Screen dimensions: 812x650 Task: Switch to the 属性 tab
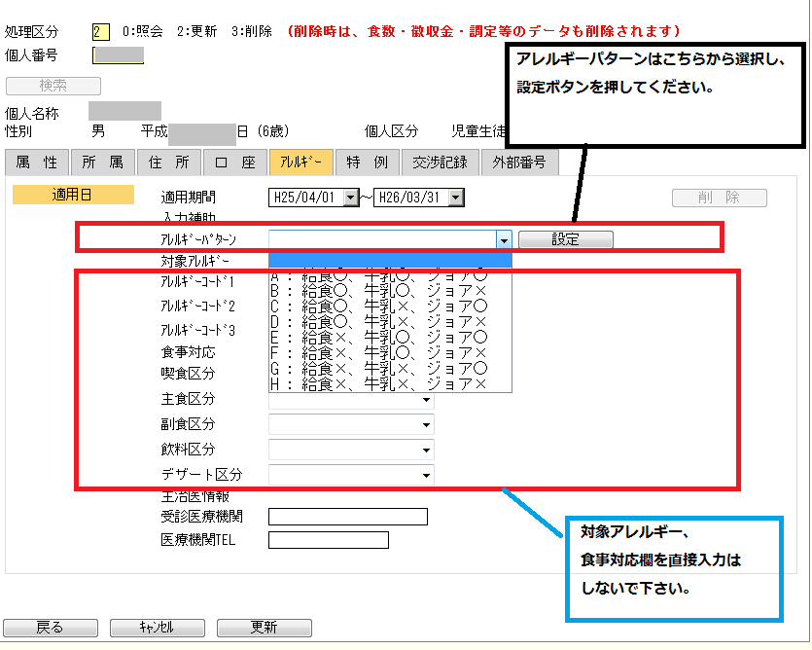(37, 162)
